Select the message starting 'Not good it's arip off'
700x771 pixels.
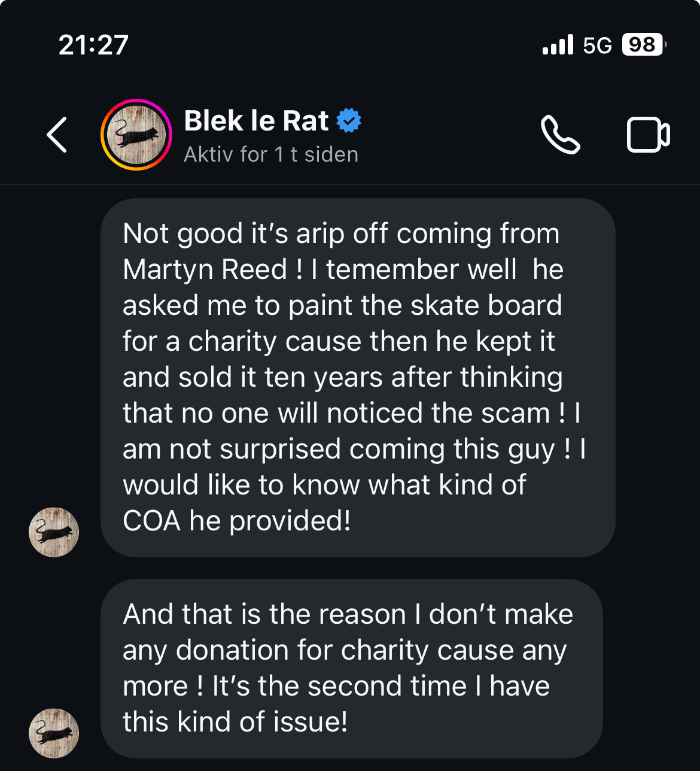coord(358,378)
